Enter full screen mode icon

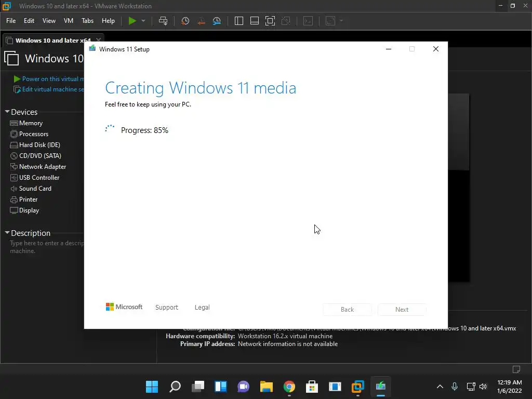pyautogui.click(x=270, y=21)
